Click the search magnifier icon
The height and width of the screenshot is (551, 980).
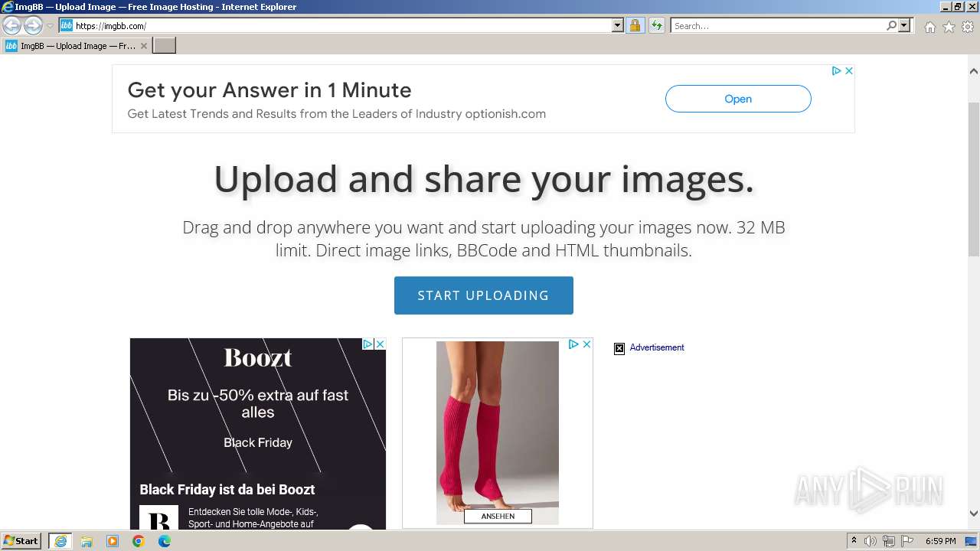(x=891, y=26)
